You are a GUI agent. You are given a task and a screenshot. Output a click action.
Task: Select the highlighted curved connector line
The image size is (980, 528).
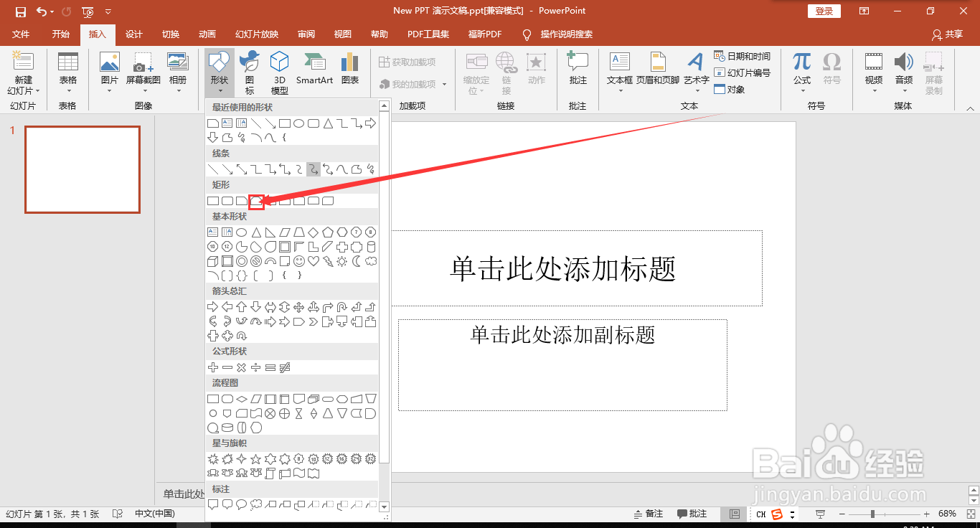tap(313, 169)
